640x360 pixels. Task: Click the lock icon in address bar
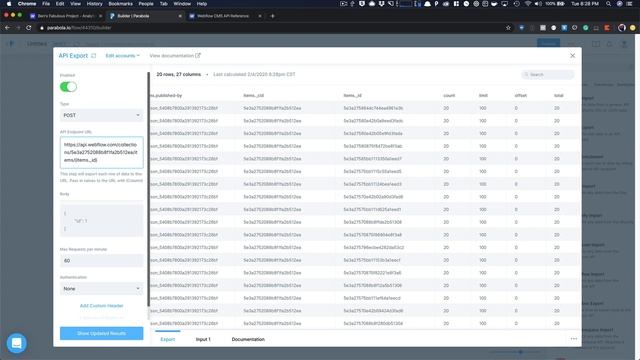pyautogui.click(x=42, y=28)
